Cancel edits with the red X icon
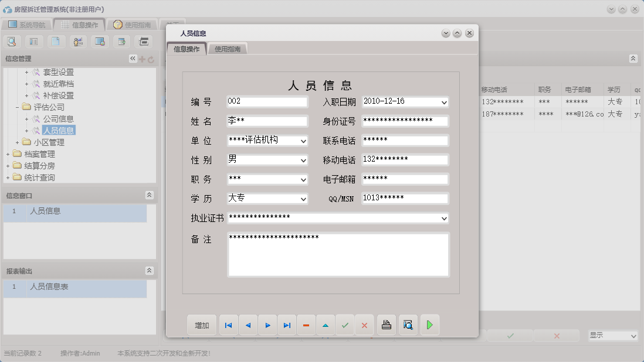 (364, 325)
